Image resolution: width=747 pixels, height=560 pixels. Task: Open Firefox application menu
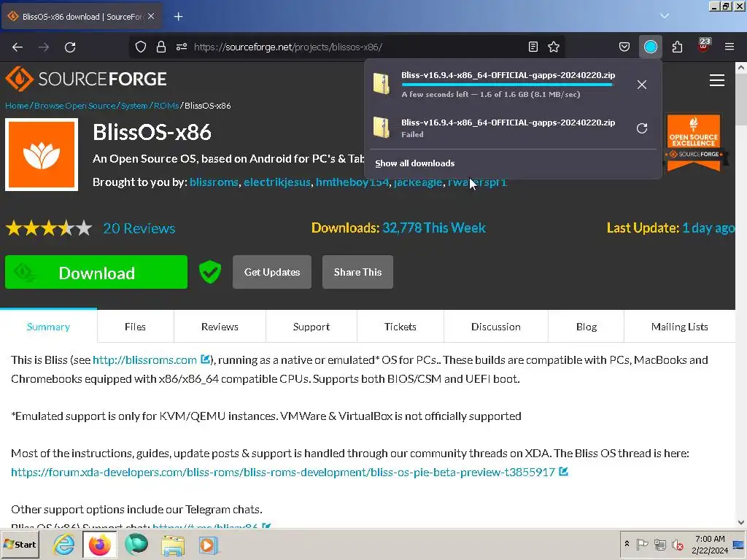(x=729, y=47)
